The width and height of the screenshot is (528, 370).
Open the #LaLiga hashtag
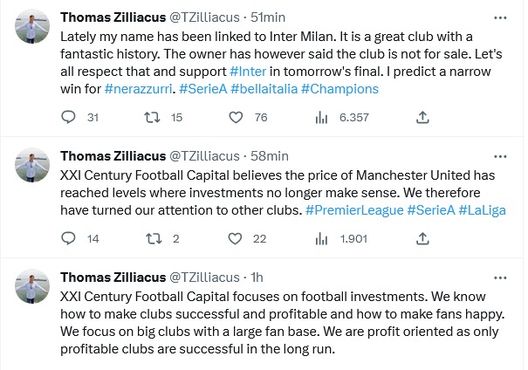[x=482, y=210]
